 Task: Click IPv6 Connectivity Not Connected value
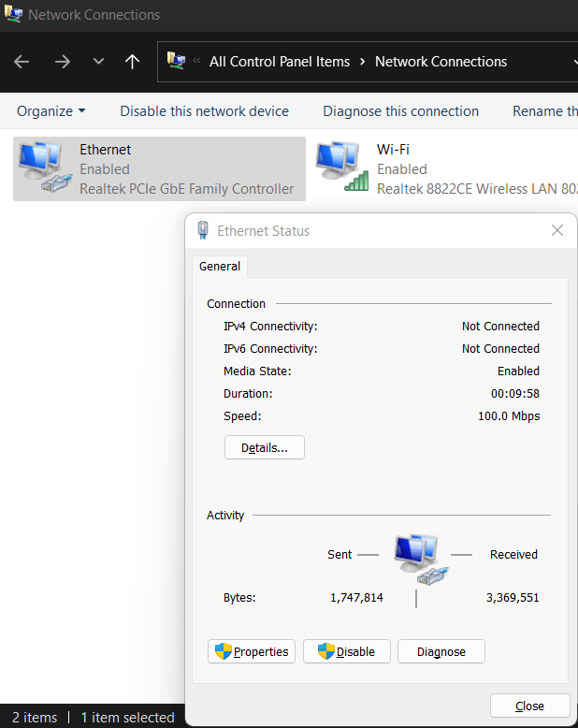pos(500,349)
